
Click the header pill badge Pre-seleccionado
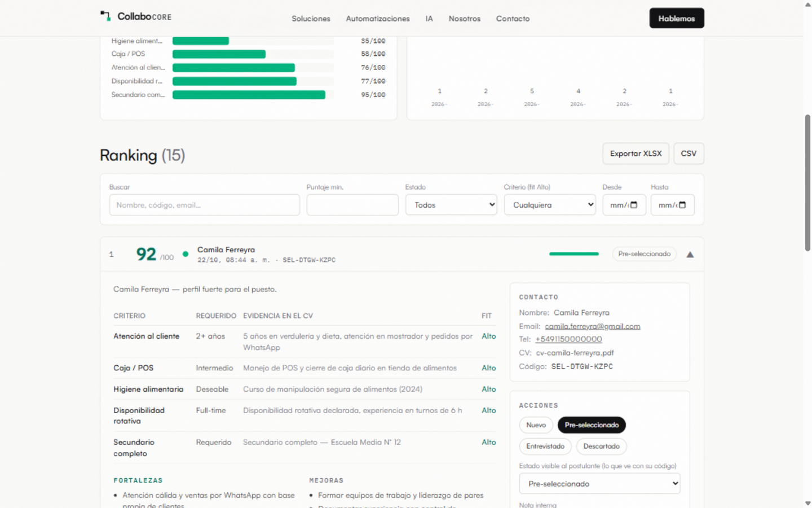coord(644,254)
